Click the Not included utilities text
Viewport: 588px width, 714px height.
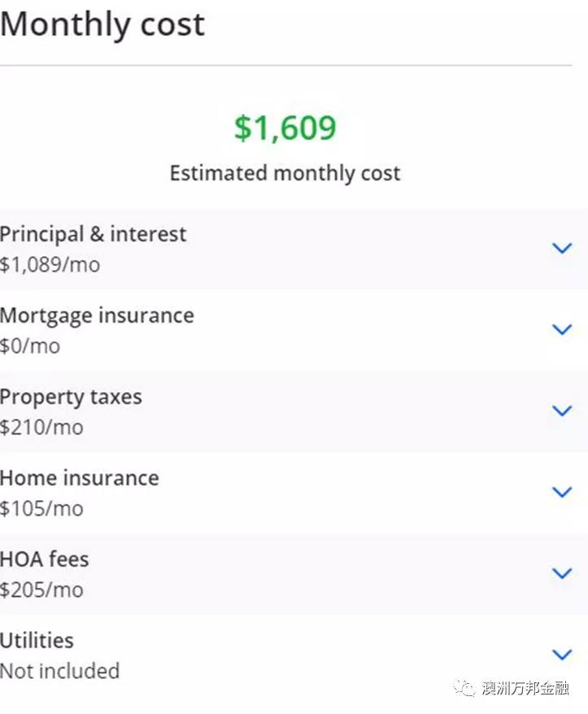click(x=59, y=671)
